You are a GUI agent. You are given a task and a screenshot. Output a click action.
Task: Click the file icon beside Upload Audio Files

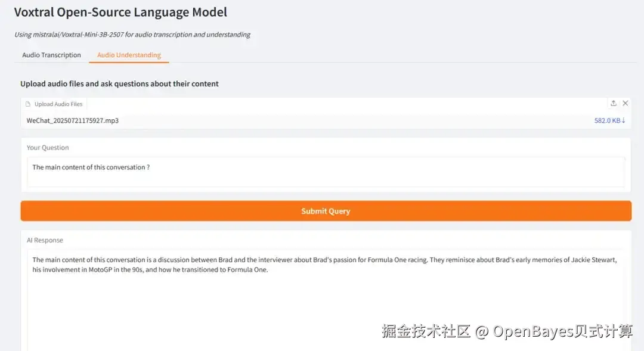[28, 104]
